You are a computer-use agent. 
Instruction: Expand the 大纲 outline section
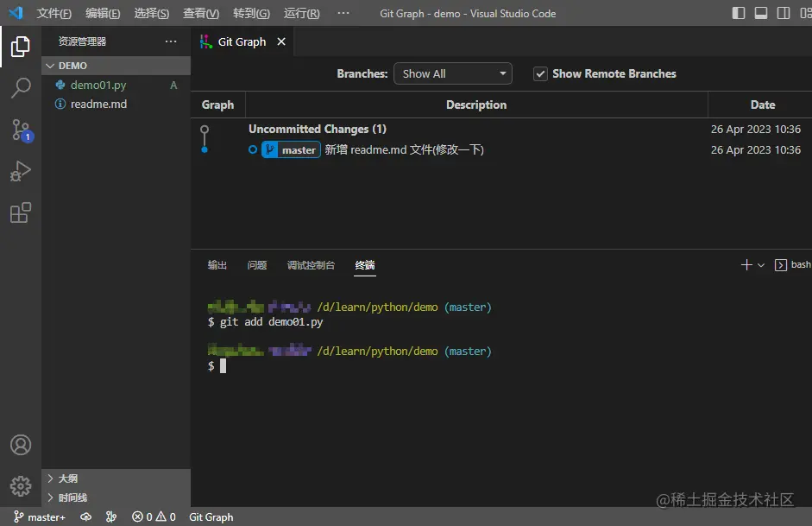click(116, 478)
